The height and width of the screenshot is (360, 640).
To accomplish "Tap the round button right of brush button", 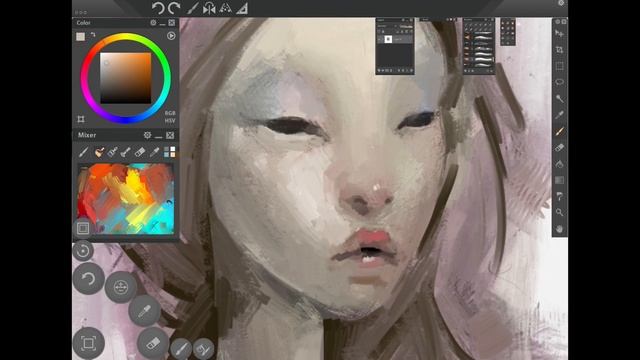I will point(203,349).
